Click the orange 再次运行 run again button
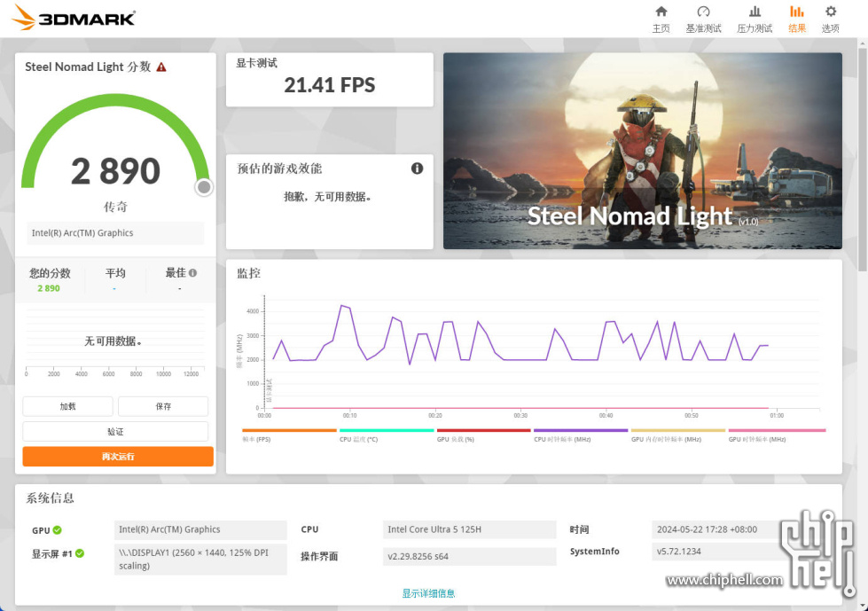The width and height of the screenshot is (868, 611). tap(118, 457)
